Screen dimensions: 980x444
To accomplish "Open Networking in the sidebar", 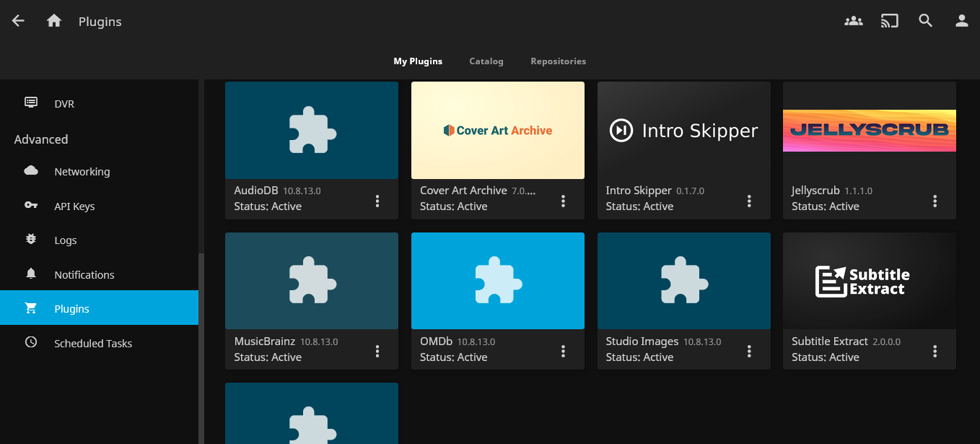I will [82, 172].
